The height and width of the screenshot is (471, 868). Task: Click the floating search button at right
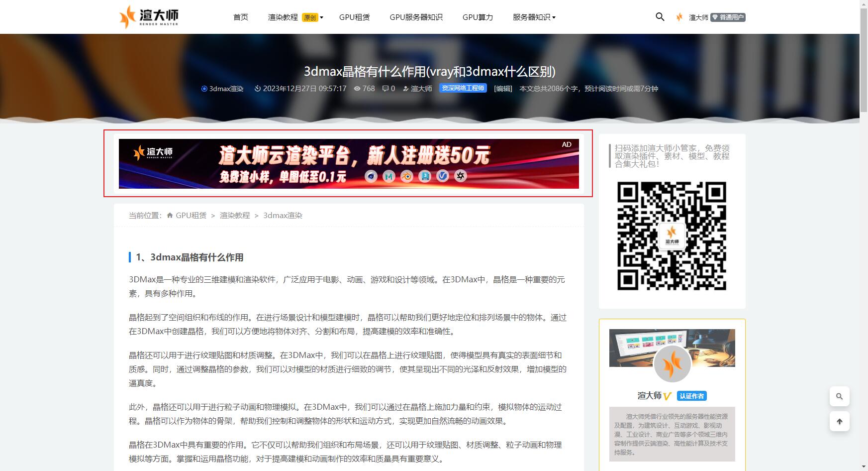point(839,396)
